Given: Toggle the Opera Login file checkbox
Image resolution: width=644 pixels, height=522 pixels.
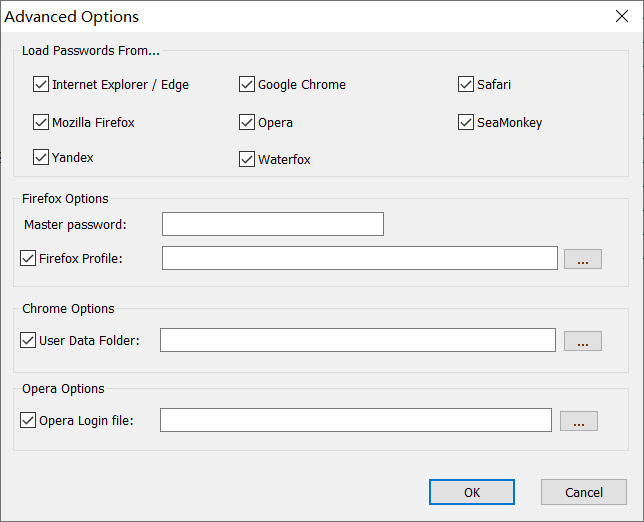Looking at the screenshot, I should pos(28,420).
